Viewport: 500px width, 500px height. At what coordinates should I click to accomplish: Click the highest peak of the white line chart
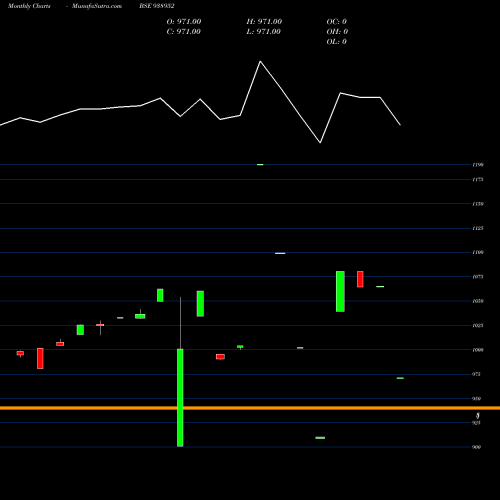[260, 62]
